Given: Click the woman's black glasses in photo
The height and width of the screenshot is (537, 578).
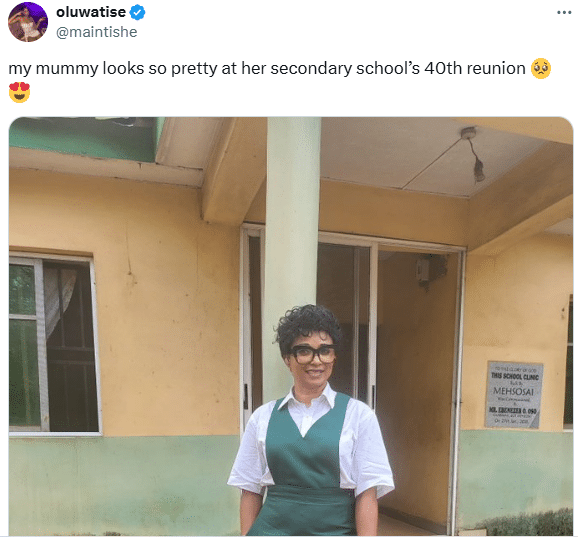Looking at the screenshot, I should coord(313,354).
